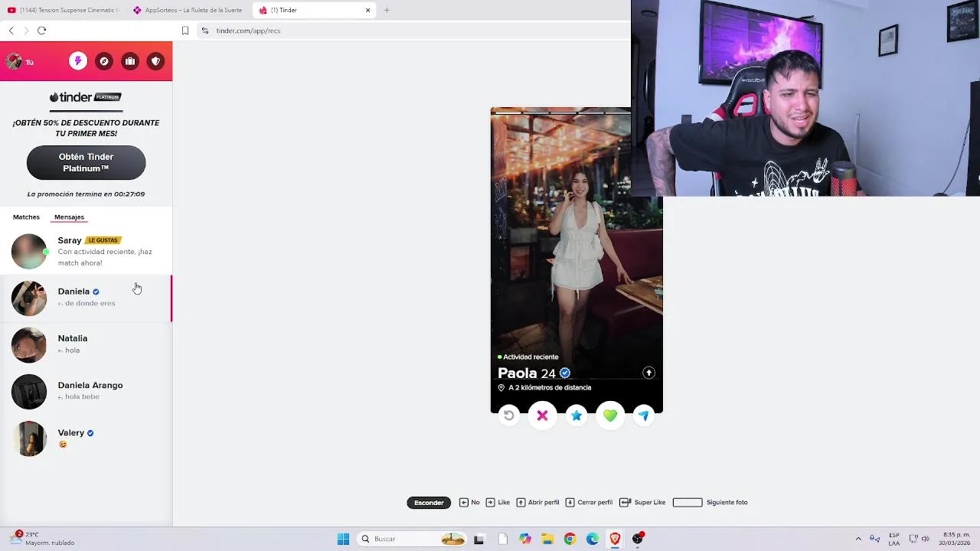The width and height of the screenshot is (980, 551).
Task: Open Saray's Le Gustas conversation
Action: click(86, 252)
